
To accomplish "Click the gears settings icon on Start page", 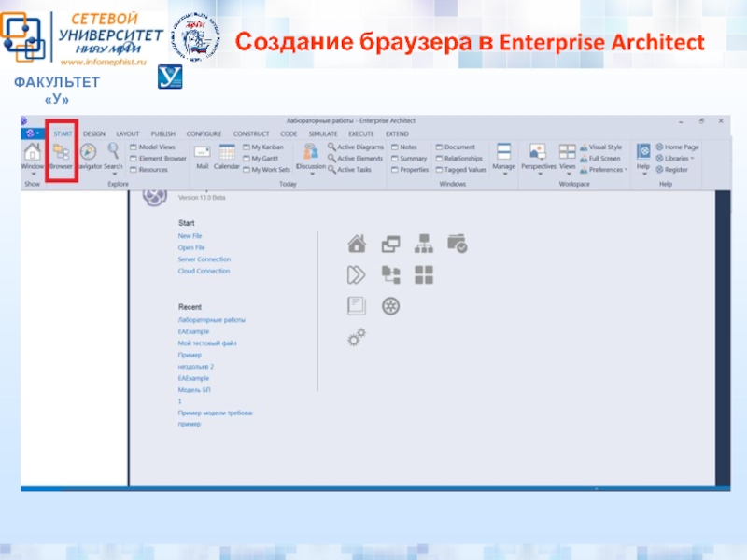I will click(356, 338).
